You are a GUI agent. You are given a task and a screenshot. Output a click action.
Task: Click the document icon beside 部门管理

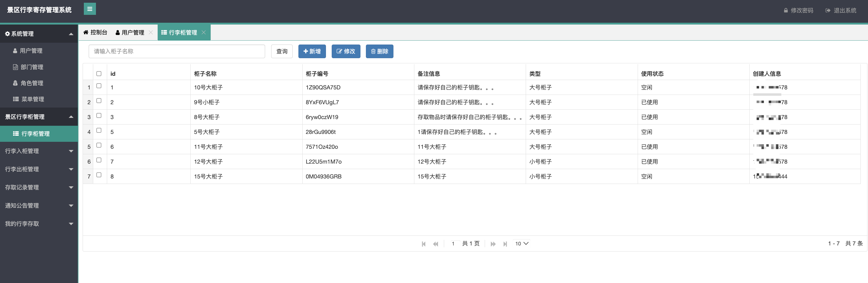(x=15, y=67)
